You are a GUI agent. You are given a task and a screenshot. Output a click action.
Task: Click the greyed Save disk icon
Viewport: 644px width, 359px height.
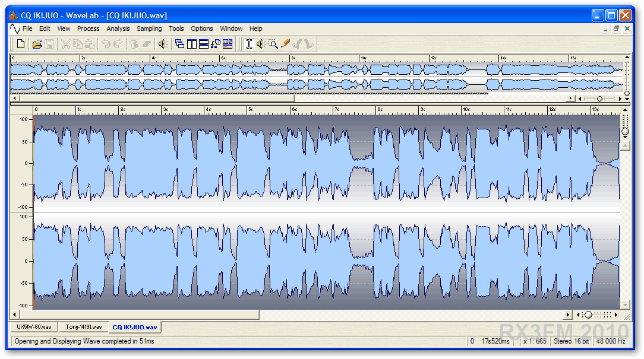point(49,44)
